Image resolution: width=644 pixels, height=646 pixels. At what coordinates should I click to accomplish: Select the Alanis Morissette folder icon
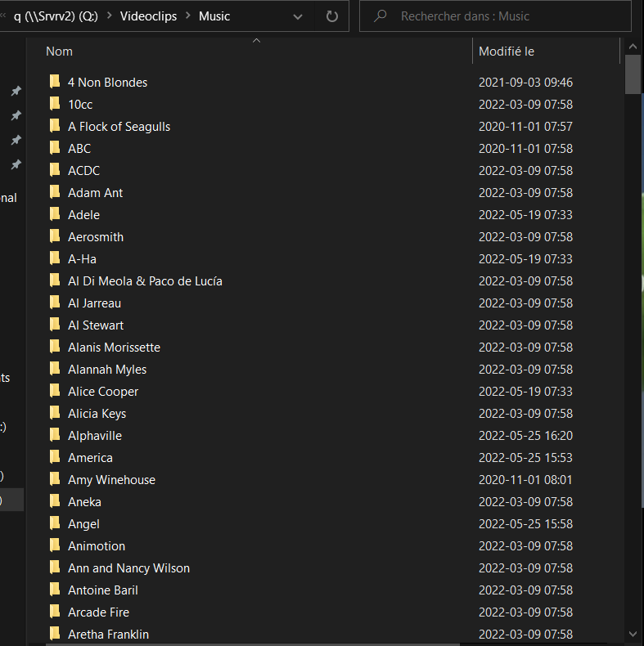coord(55,347)
